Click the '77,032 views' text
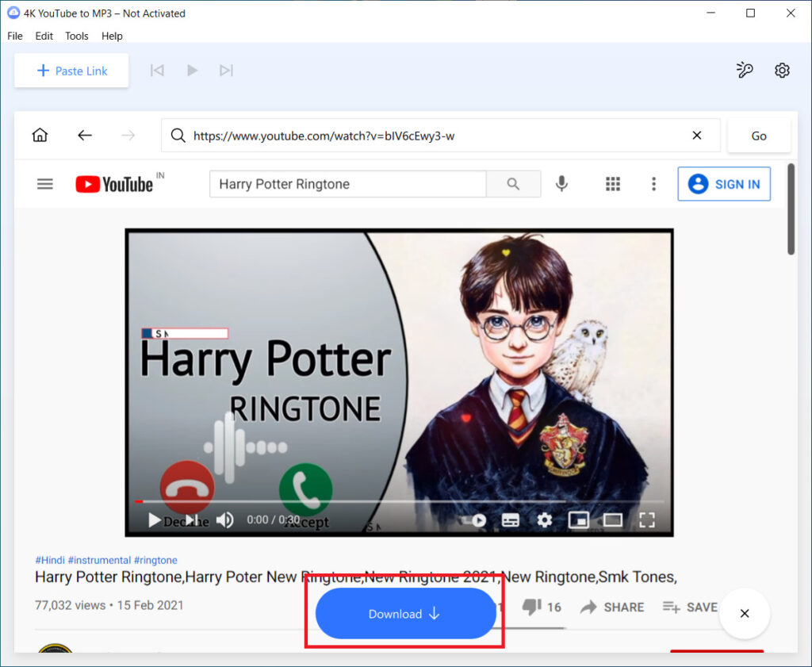The image size is (812, 667). click(x=70, y=605)
